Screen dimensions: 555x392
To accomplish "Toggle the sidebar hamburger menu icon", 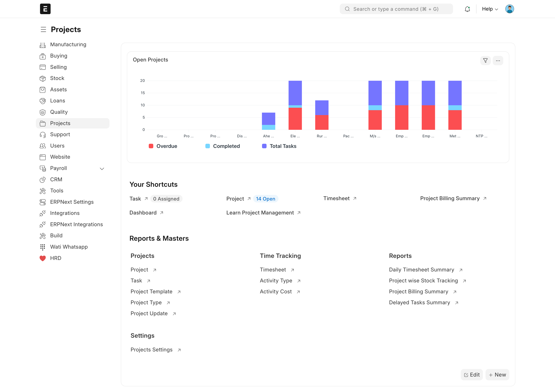I will pos(43,29).
